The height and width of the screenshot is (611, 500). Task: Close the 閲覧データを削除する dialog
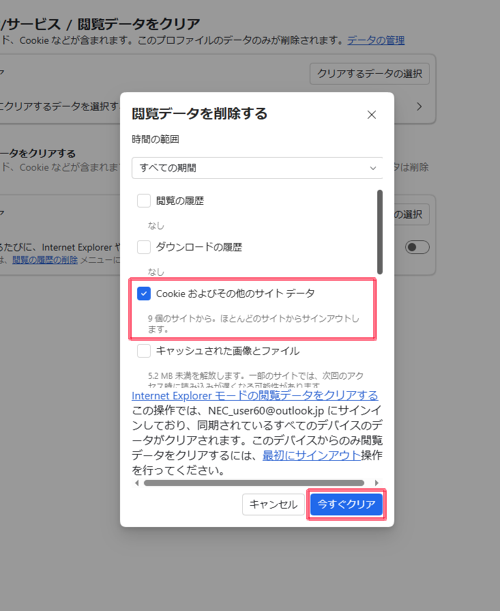371,115
